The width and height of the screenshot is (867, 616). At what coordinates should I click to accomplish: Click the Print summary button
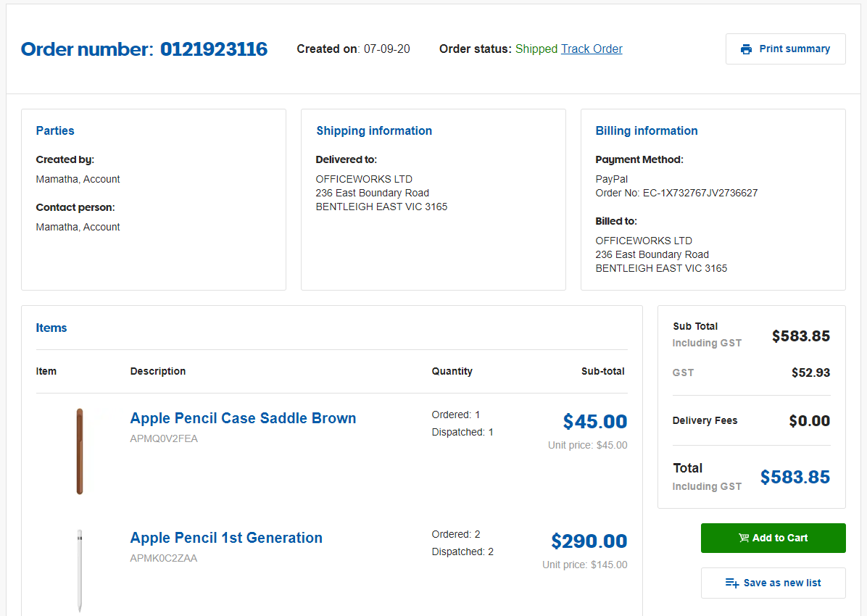(x=785, y=49)
